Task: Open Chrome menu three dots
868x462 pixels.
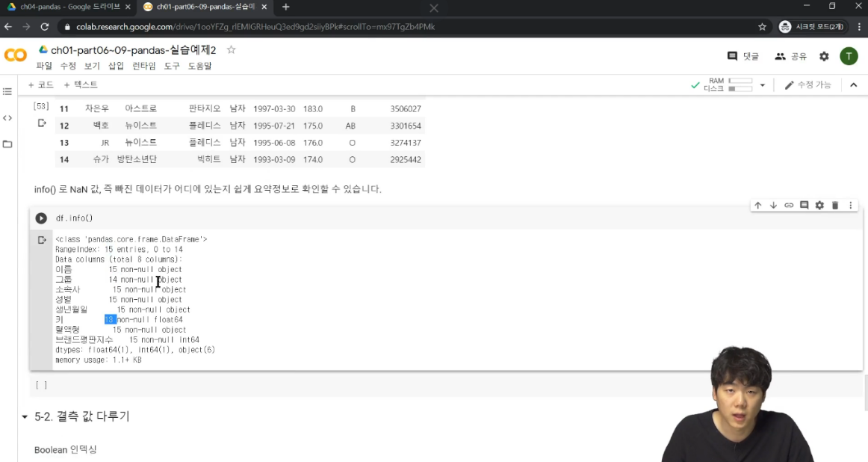Action: click(x=859, y=27)
